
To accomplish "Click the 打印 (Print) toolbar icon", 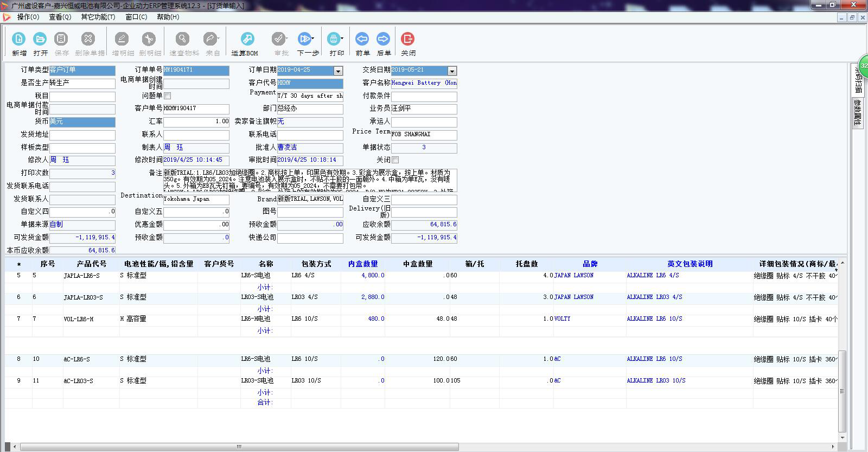I will [x=333, y=39].
